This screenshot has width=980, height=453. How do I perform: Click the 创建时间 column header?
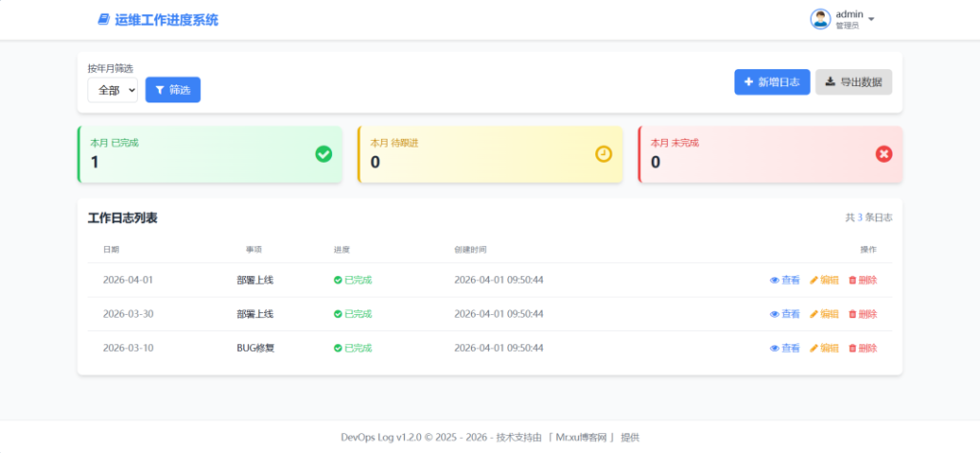pyautogui.click(x=471, y=250)
